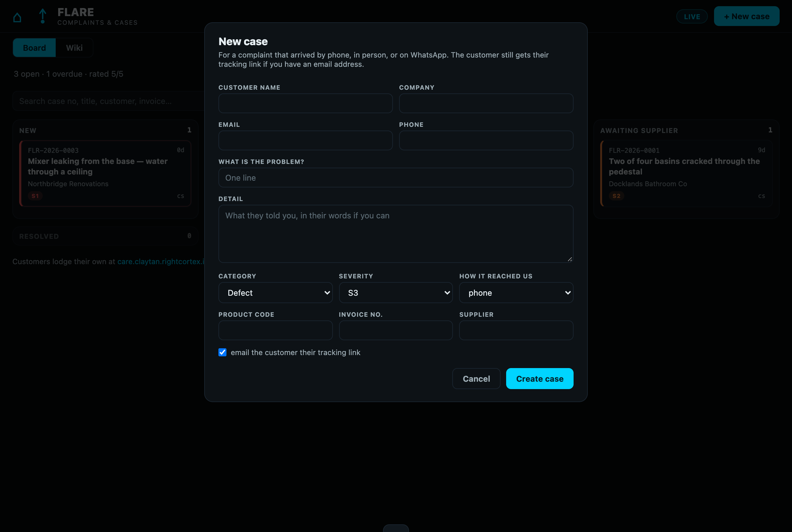Image resolution: width=792 pixels, height=532 pixels.
Task: Focus the Invoice no. field
Action: [396, 330]
